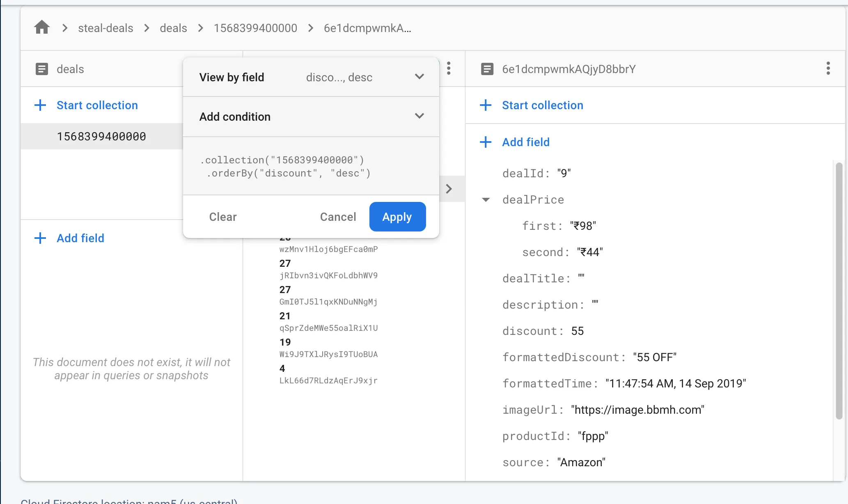
Task: Start collection under deals document
Action: click(97, 105)
